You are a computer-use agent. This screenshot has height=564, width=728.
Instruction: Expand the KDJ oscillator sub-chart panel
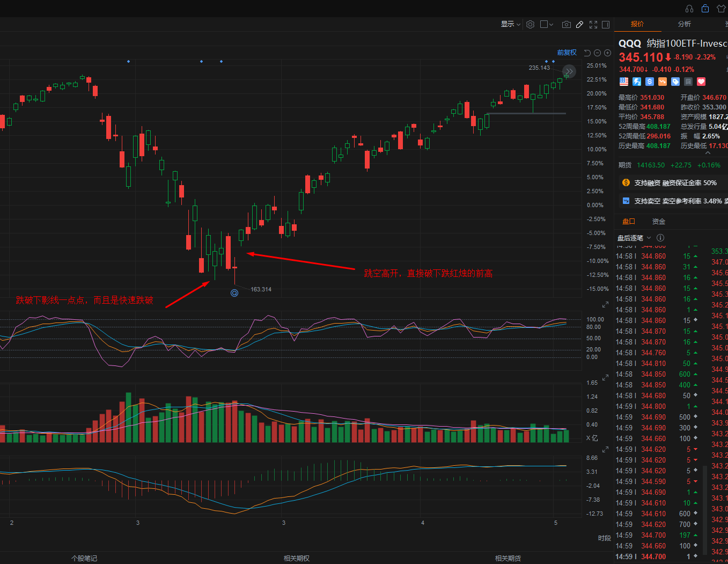(605, 305)
